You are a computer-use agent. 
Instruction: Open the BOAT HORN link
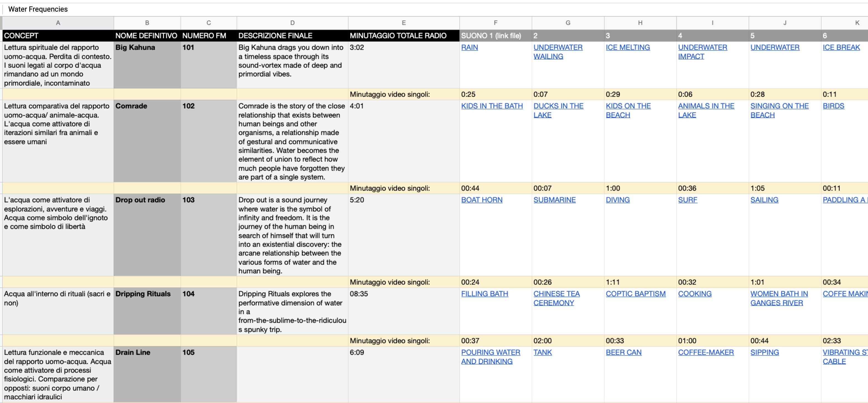[x=482, y=200]
